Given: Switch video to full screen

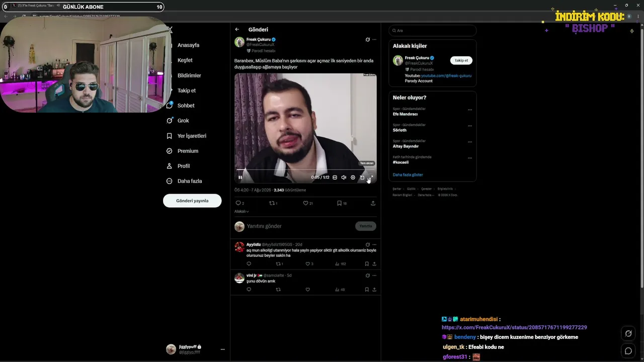Looking at the screenshot, I should click(370, 177).
